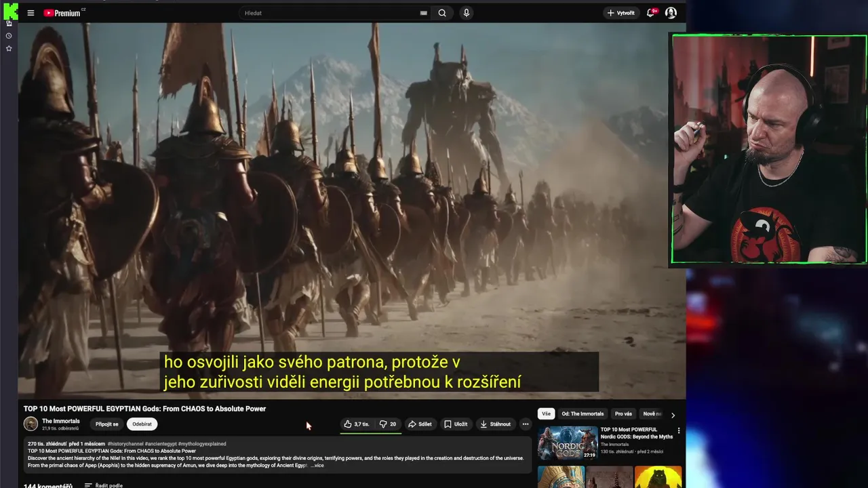Select the Nově chip
The height and width of the screenshot is (488, 868).
(x=652, y=413)
